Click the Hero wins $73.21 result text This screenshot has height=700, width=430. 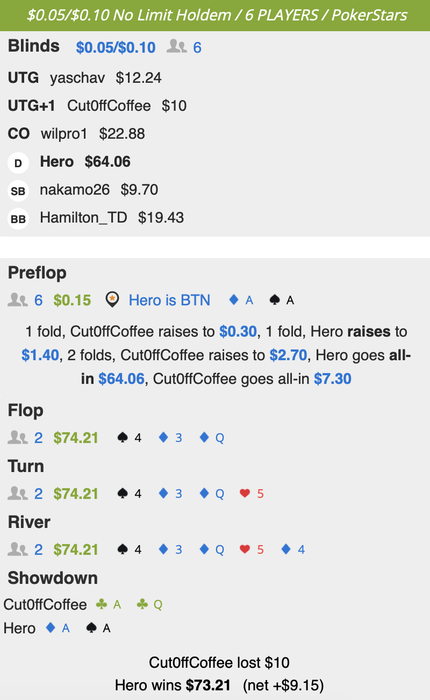click(x=172, y=685)
